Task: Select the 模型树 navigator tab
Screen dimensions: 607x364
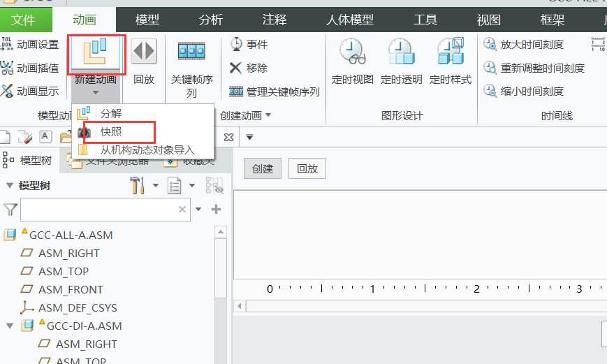Action: point(28,160)
